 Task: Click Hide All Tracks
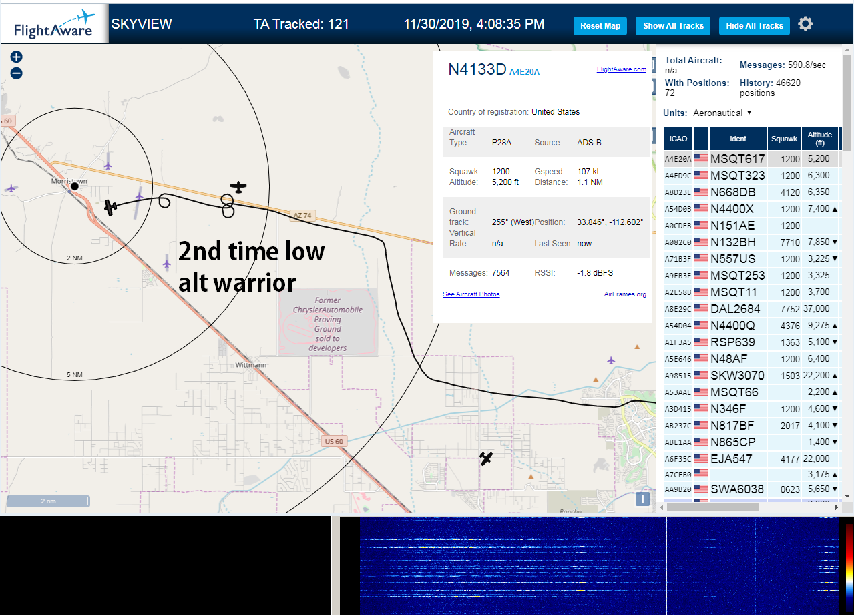click(x=755, y=26)
